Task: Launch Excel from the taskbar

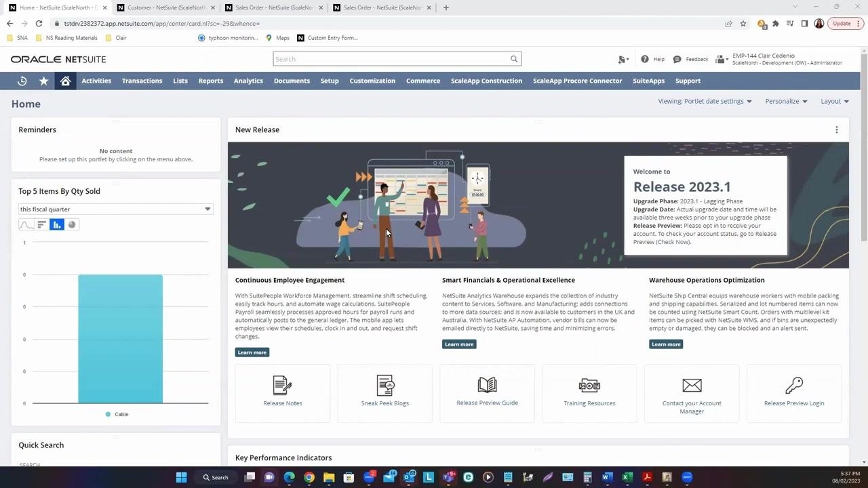Action: (x=627, y=477)
